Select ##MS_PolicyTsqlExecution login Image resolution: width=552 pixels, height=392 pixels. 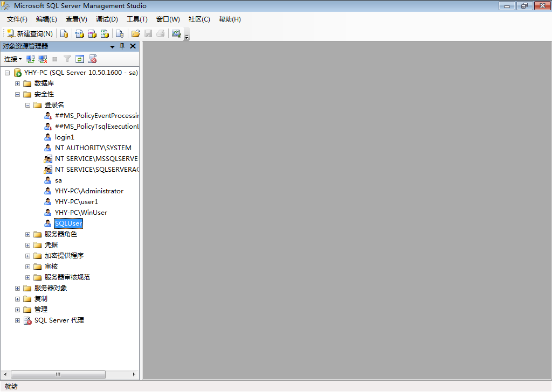pyautogui.click(x=96, y=127)
